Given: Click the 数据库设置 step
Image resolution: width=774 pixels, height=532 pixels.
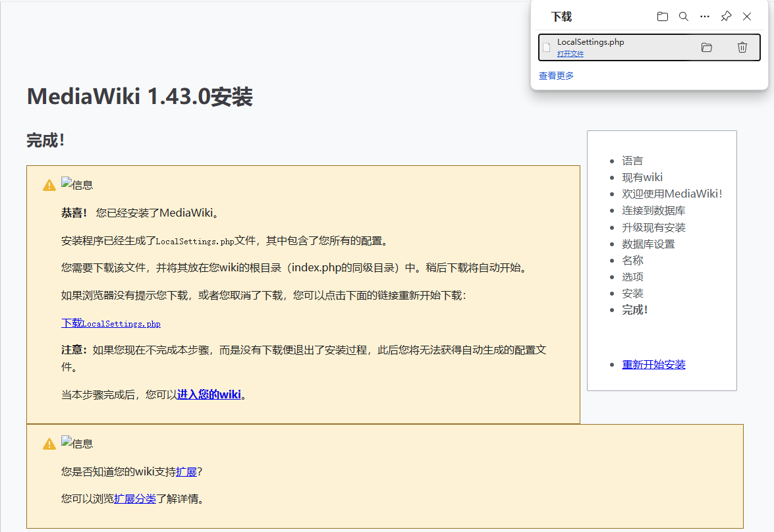Looking at the screenshot, I should (648, 244).
